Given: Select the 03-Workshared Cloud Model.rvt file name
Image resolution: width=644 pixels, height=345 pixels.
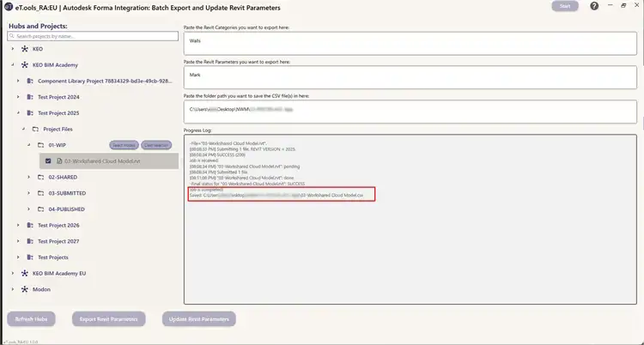Looking at the screenshot, I should pyautogui.click(x=102, y=161).
